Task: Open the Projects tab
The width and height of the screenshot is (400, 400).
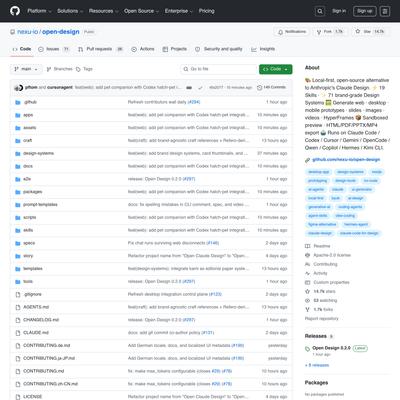Action: pyautogui.click(x=175, y=49)
